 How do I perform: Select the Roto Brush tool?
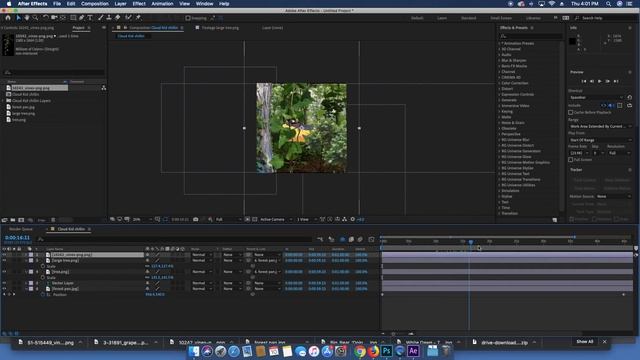[x=129, y=18]
